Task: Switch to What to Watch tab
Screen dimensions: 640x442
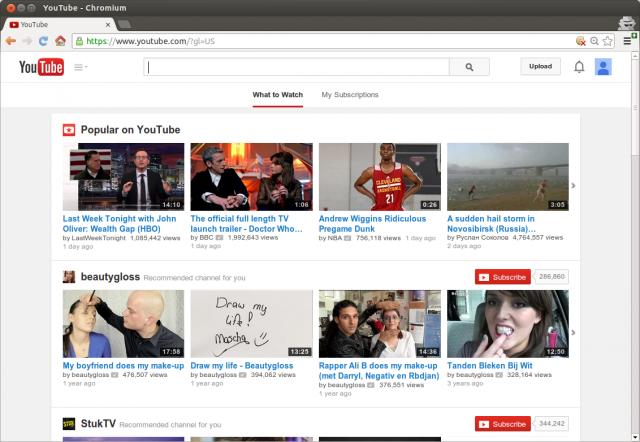Action: [x=278, y=95]
